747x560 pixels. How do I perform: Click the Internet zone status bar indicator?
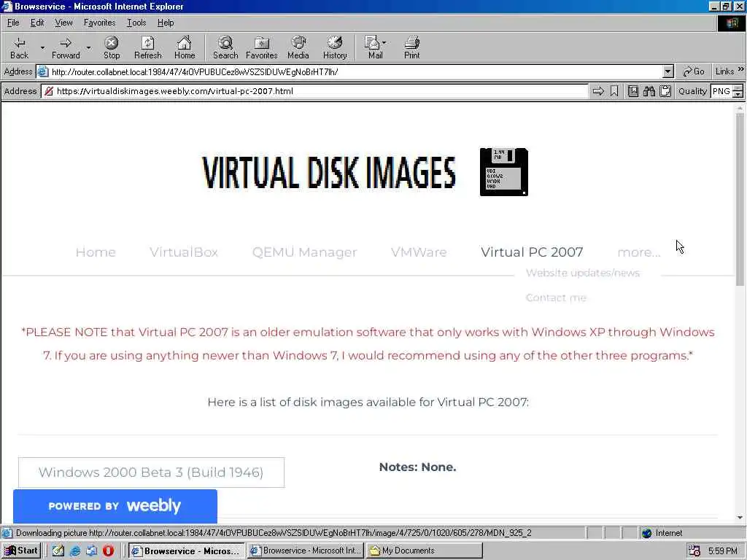click(662, 533)
